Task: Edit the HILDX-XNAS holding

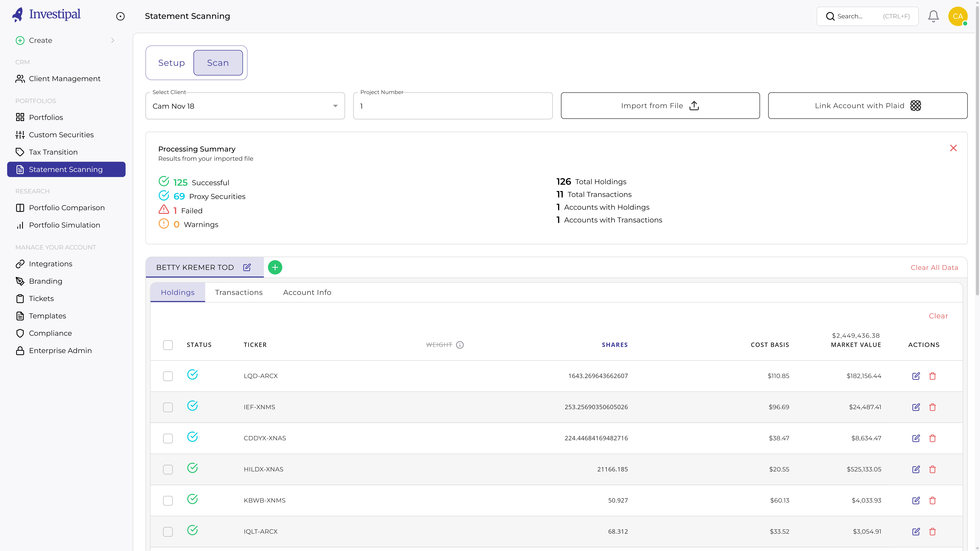Action: [916, 470]
